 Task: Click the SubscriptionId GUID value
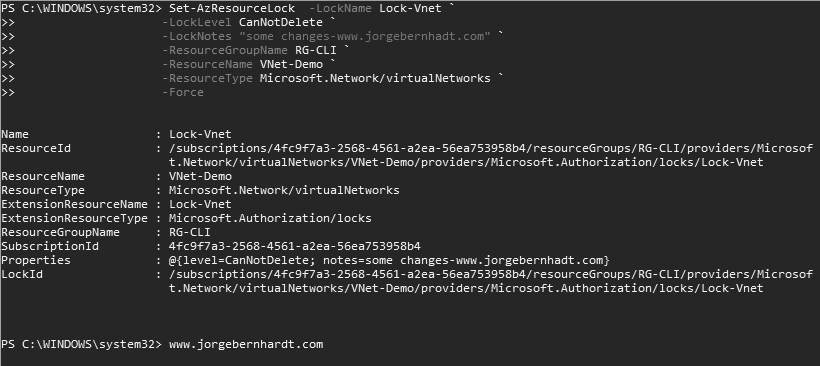pos(294,246)
